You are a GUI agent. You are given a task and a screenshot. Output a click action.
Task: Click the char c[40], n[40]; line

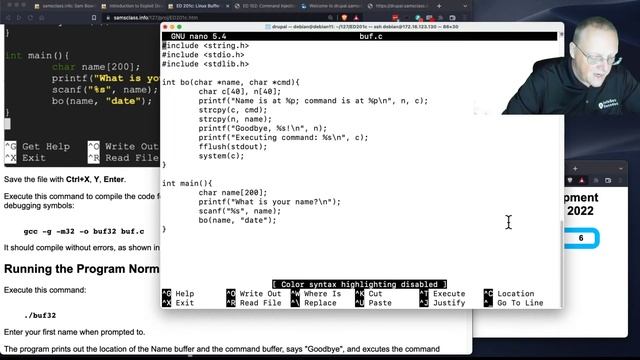(x=240, y=91)
